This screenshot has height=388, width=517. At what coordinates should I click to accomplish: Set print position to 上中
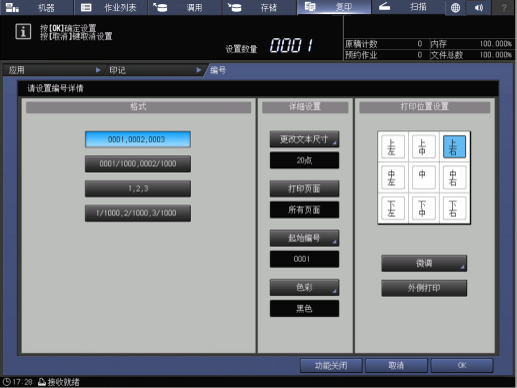coord(423,146)
